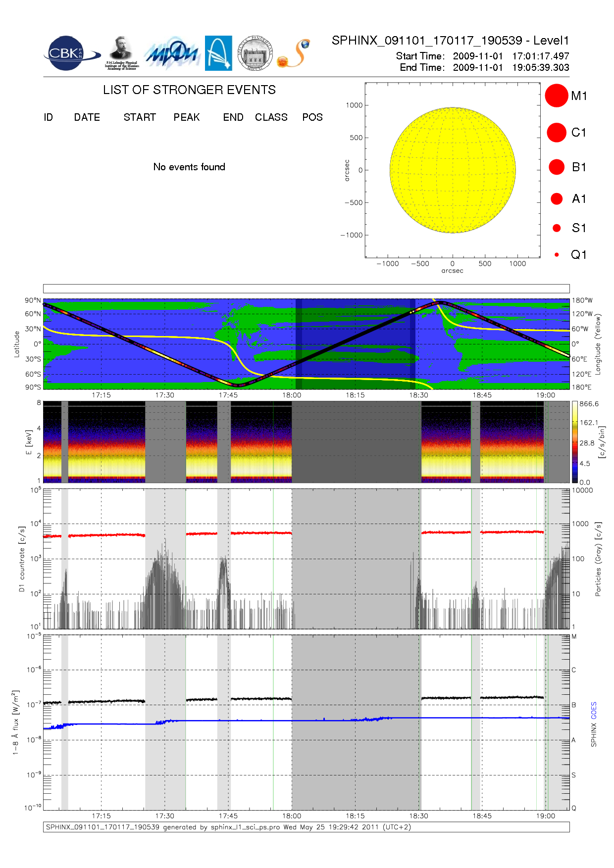Click the D1 countrate [c/s] axis label
This screenshot has height=868, width=614.
(22, 559)
